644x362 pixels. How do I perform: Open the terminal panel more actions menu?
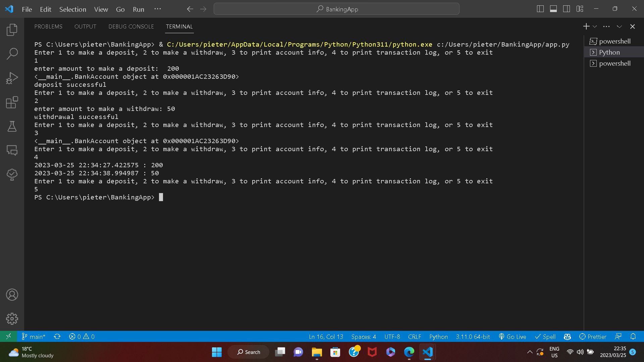pyautogui.click(x=606, y=26)
